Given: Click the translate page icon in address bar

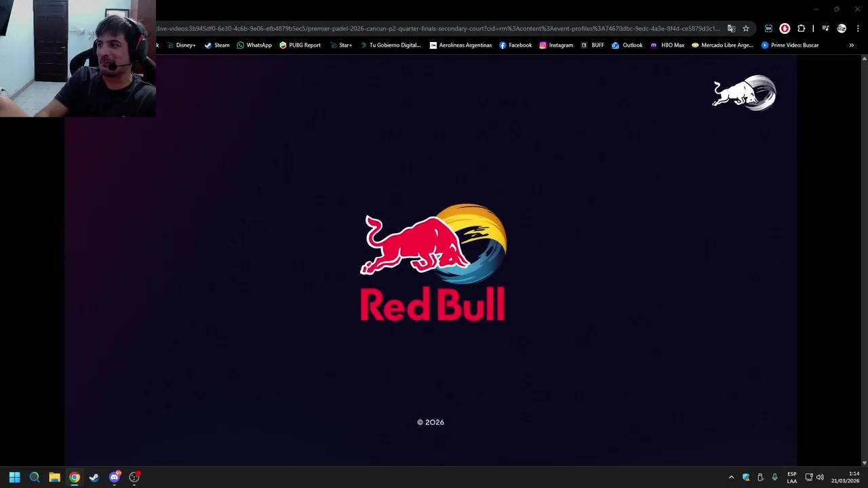Looking at the screenshot, I should (731, 28).
